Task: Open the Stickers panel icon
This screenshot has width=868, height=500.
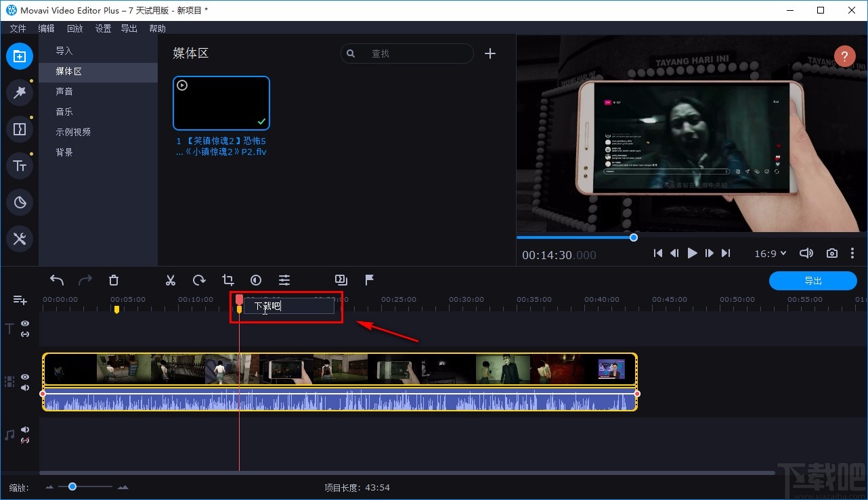Action: point(20,202)
